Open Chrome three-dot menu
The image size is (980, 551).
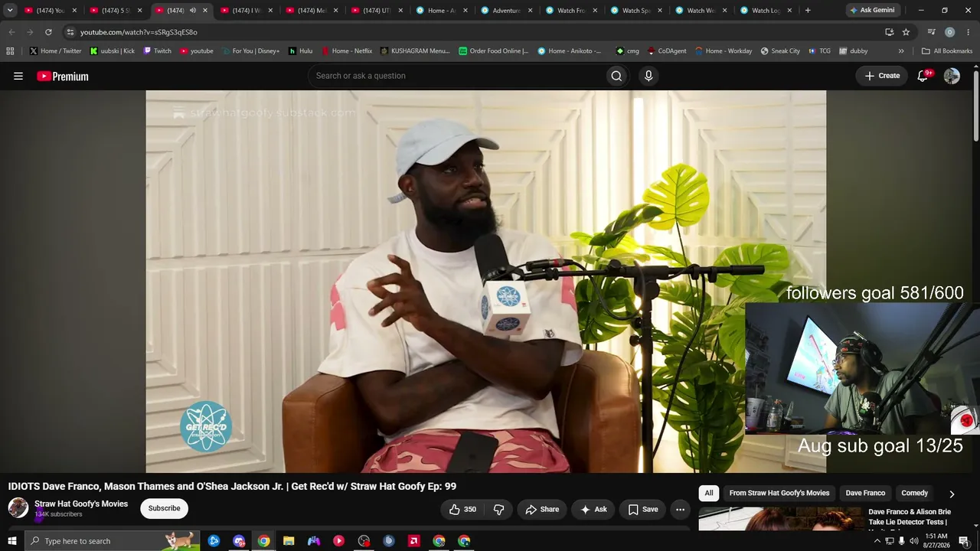point(969,32)
